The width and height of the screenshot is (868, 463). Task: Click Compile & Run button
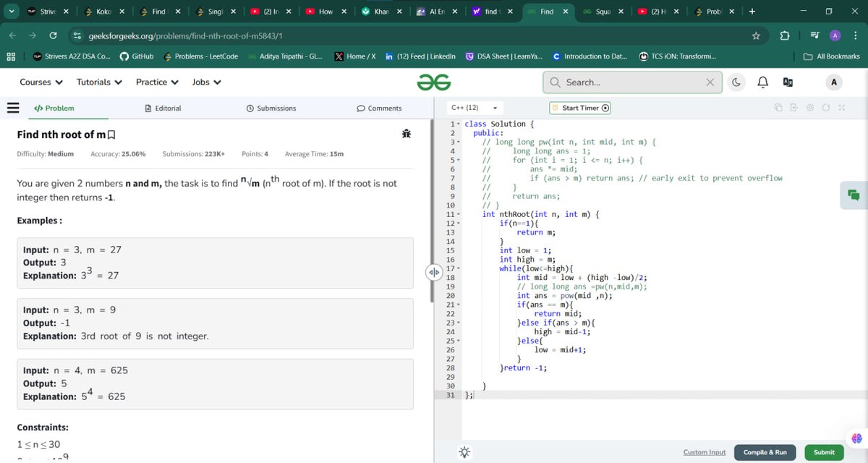click(765, 452)
